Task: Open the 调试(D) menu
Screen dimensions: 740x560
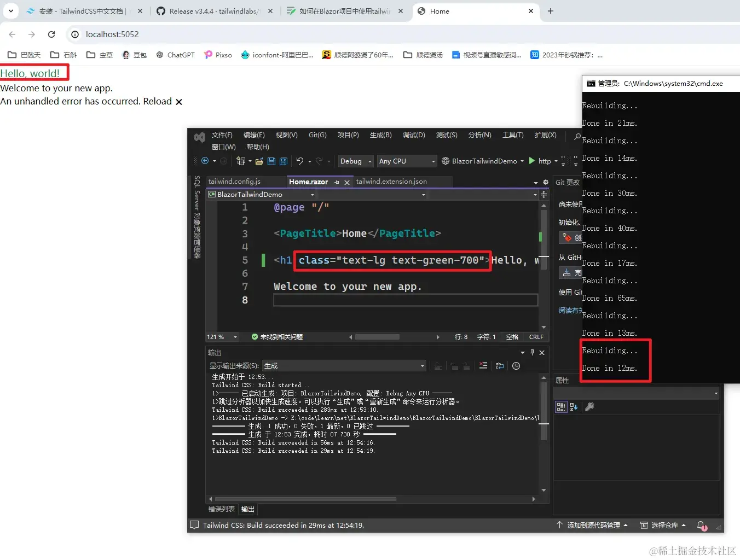Action: (414, 135)
